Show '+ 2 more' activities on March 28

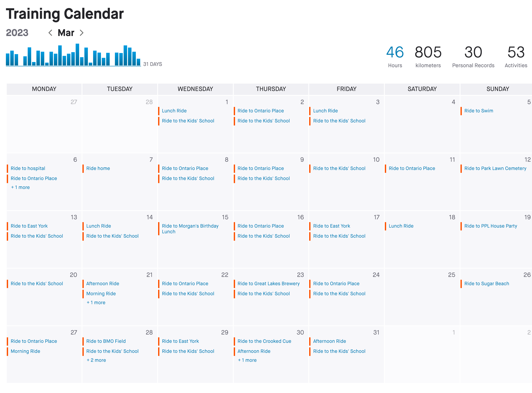click(x=96, y=360)
